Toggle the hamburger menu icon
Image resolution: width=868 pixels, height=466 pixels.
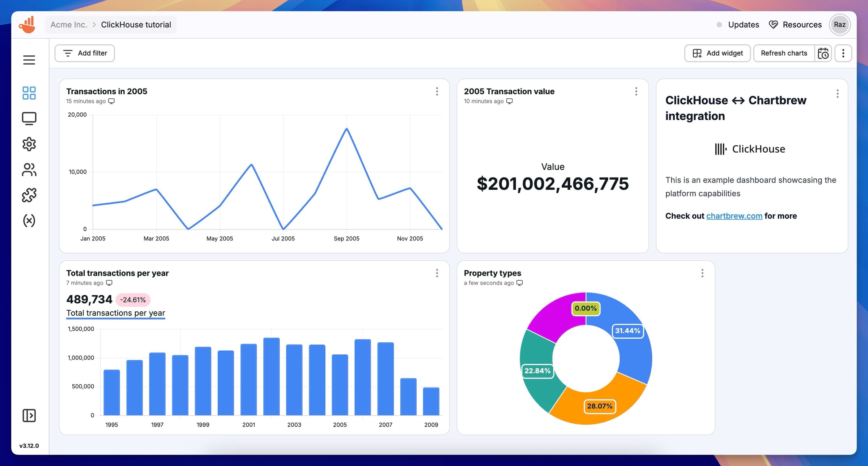tap(29, 60)
